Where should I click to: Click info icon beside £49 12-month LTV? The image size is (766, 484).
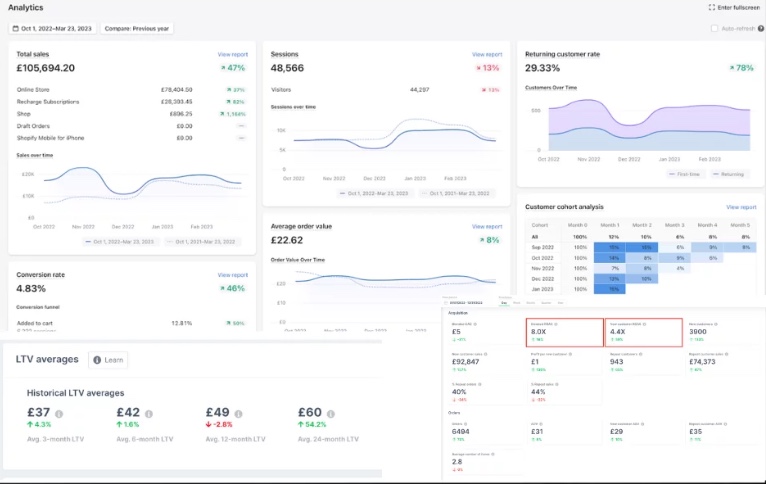pyautogui.click(x=238, y=413)
